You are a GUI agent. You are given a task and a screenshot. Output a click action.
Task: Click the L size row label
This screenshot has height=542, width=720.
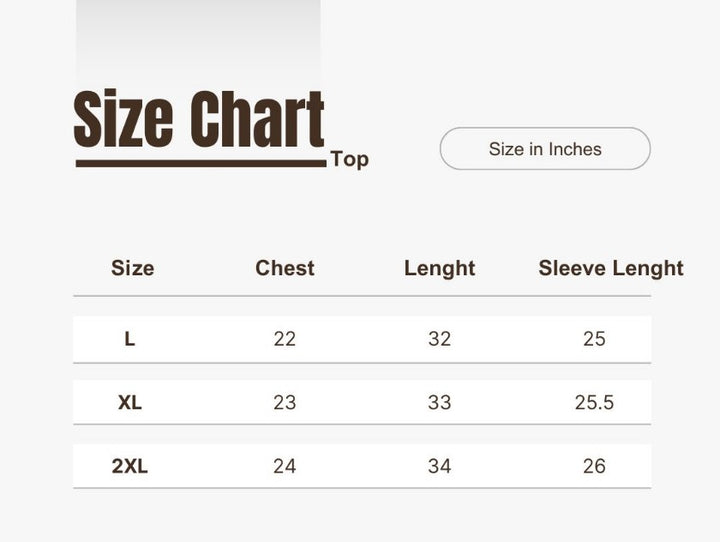click(130, 339)
